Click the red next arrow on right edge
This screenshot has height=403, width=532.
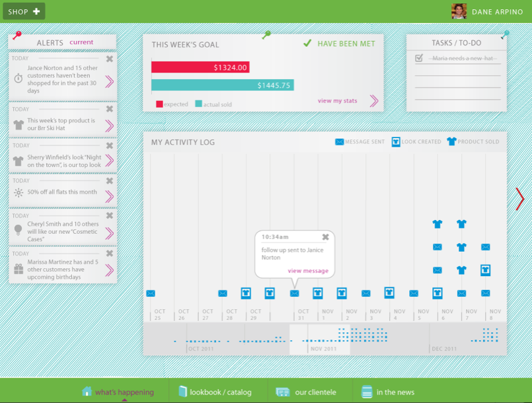(x=520, y=199)
